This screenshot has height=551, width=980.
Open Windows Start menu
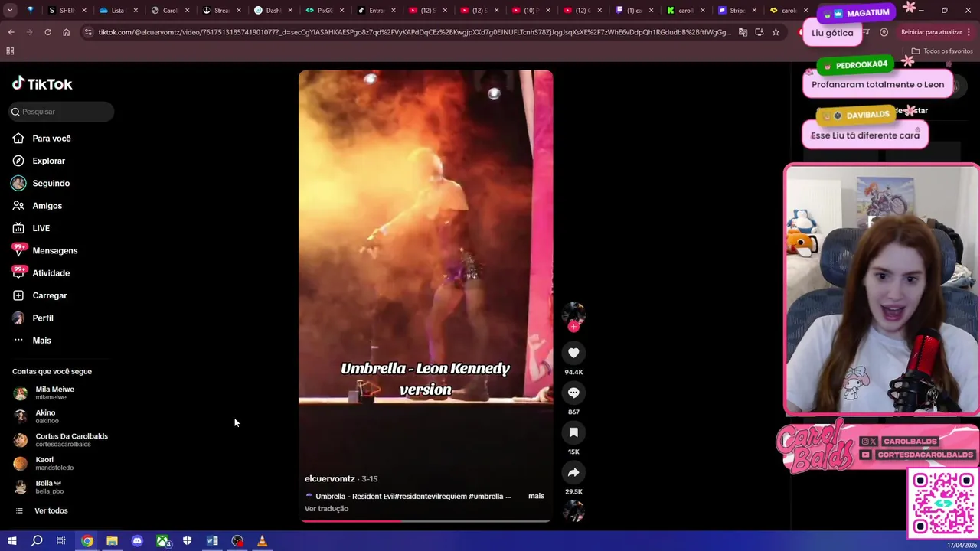click(11, 541)
